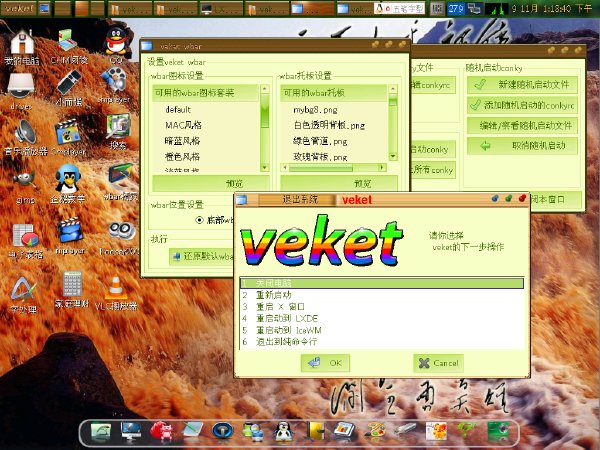Click 编辑/查看随机启动文件 button
The width and height of the screenshot is (600, 450).
[x=522, y=125]
